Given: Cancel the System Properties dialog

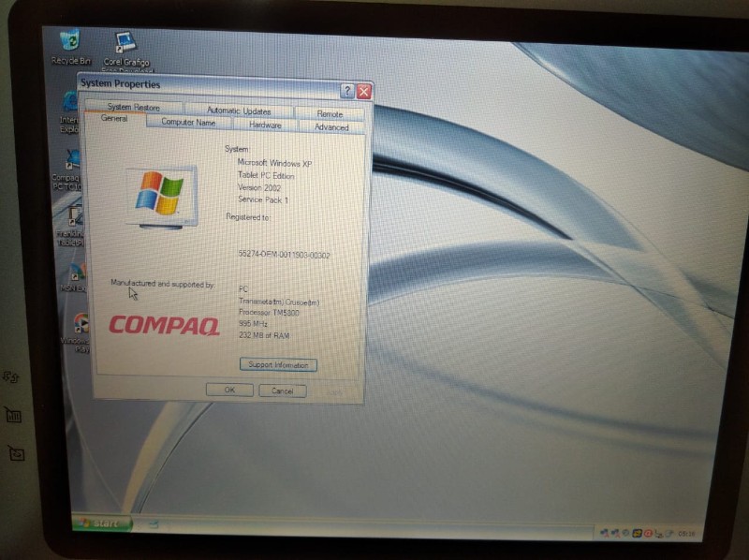Looking at the screenshot, I should pos(282,391).
